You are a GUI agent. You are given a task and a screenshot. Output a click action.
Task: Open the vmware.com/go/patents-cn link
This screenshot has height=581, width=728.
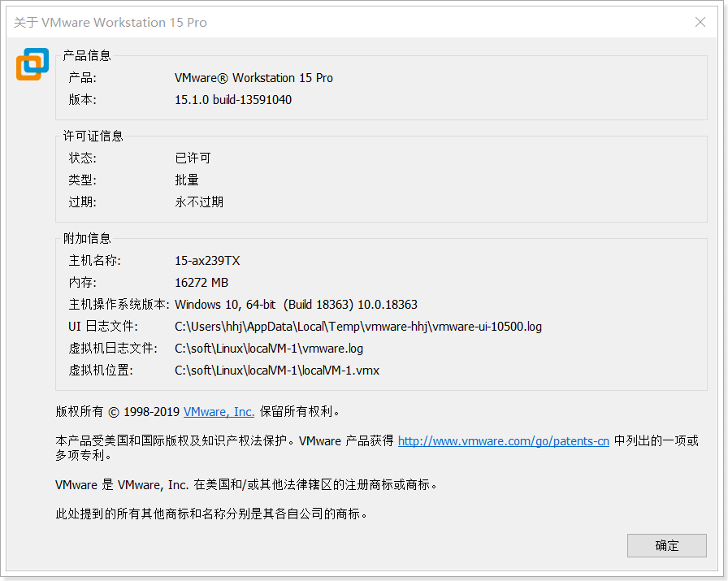click(503, 440)
